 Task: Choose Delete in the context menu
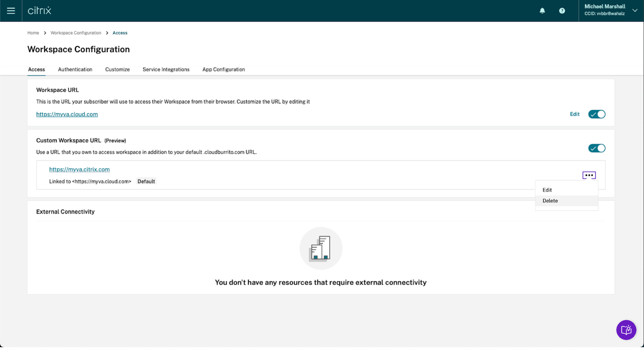(x=567, y=201)
